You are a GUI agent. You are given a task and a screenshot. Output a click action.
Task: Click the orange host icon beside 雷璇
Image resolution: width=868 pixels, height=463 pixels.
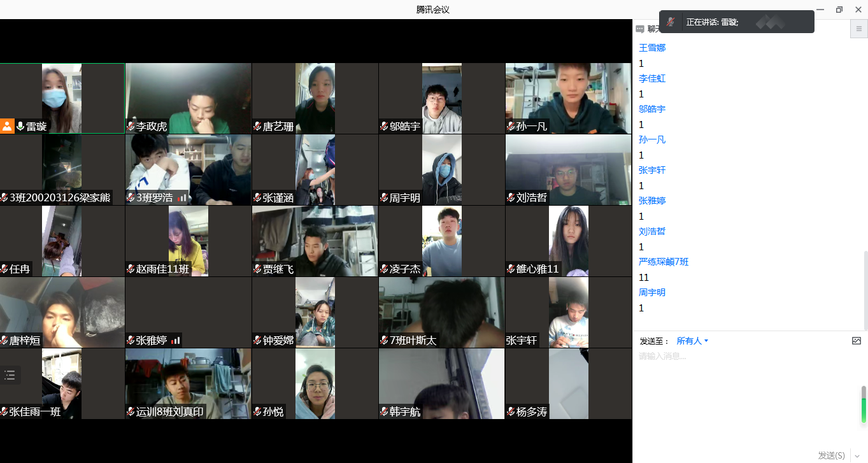7,126
